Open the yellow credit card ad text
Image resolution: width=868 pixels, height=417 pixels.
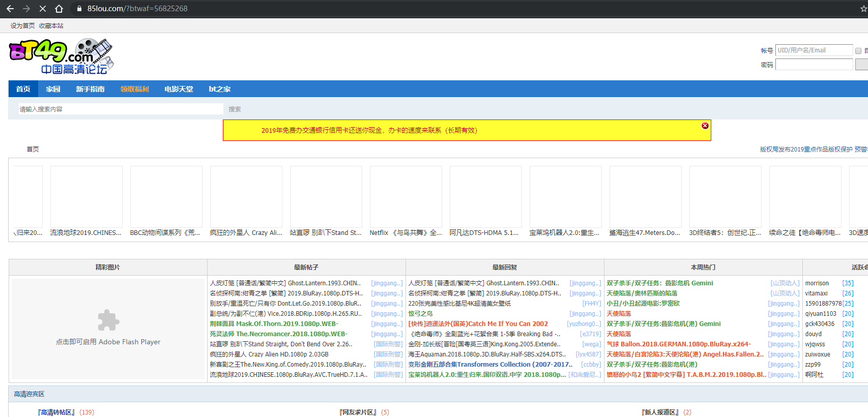[369, 130]
